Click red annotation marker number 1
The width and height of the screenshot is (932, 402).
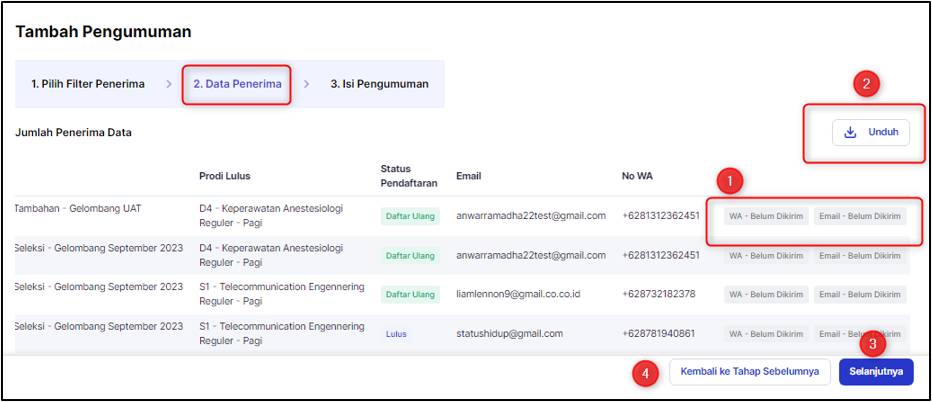pos(731,182)
